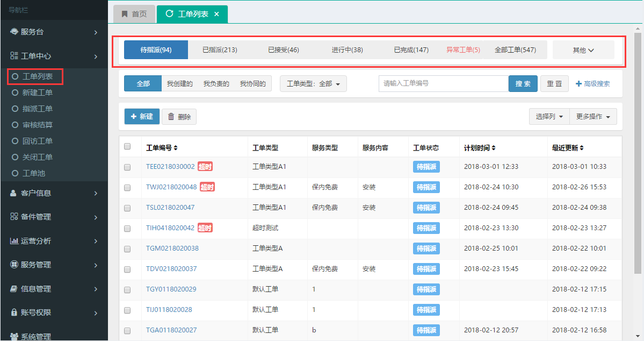Image resolution: width=644 pixels, height=341 pixels.
Task: Sort by 工单编号 column arrows
Action: [176, 148]
